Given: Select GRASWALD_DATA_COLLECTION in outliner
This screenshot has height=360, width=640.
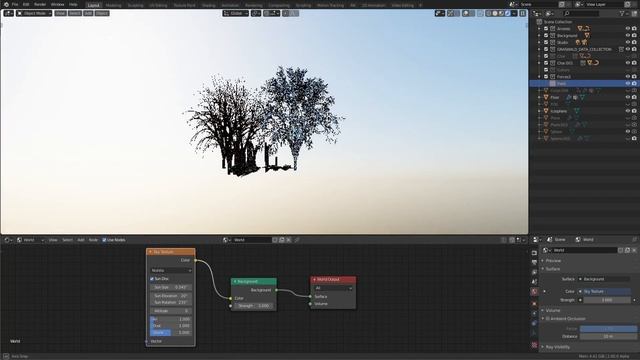Looking at the screenshot, I should pos(584,49).
